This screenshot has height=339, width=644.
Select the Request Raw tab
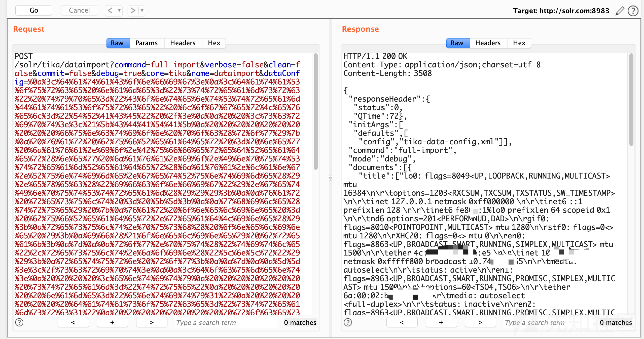118,43
